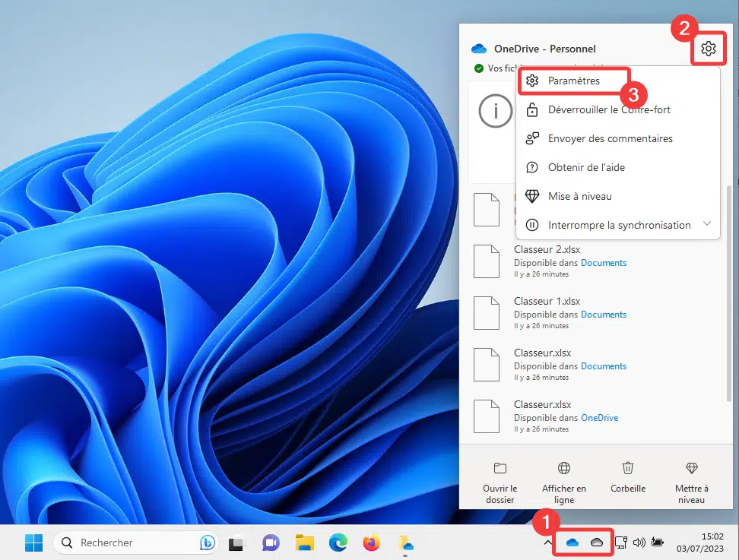Click the network tray icon
Image resolution: width=739 pixels, height=560 pixels.
(621, 543)
